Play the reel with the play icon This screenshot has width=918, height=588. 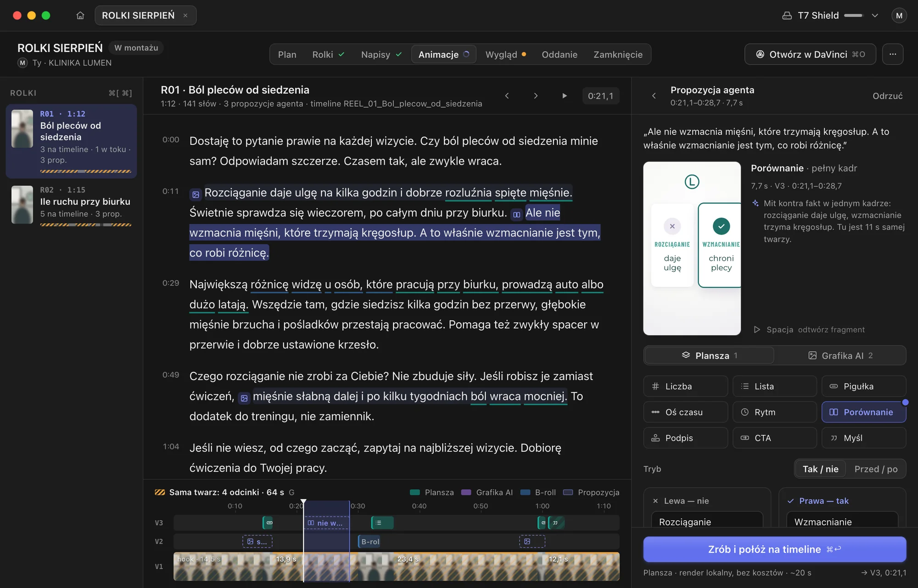click(x=565, y=96)
